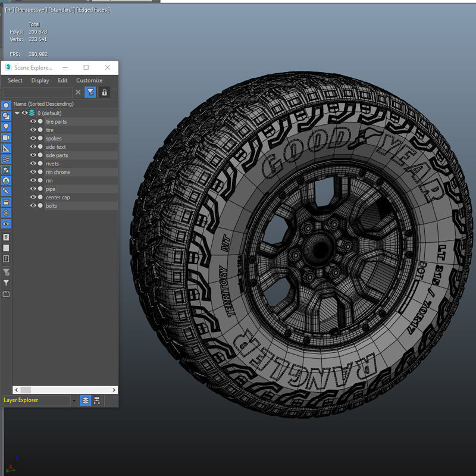Select the 'spokes' object name
476x476 pixels.
(x=54, y=139)
